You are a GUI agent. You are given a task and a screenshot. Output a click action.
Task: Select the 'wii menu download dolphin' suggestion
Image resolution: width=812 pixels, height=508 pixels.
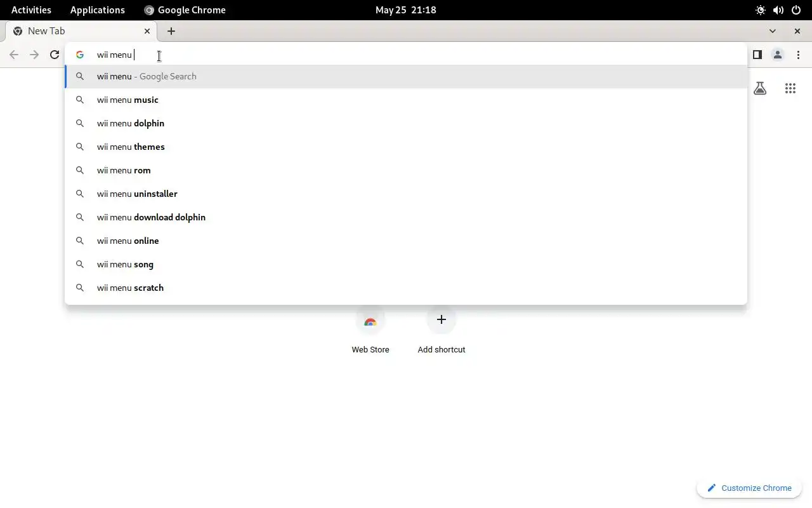click(x=406, y=217)
